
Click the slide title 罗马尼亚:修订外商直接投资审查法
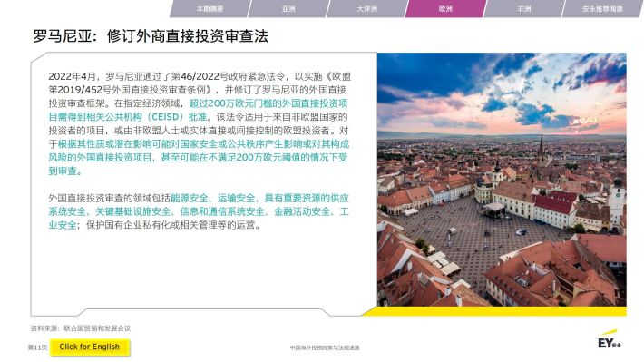(x=151, y=36)
